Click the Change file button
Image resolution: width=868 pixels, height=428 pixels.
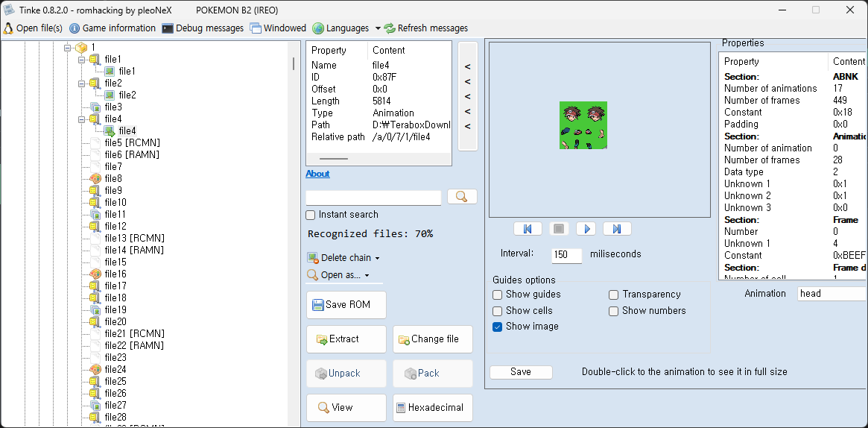(433, 339)
